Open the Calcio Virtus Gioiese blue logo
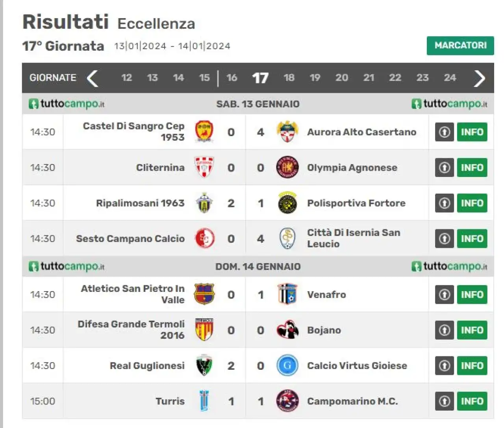This screenshot has height=428, width=504. tap(287, 365)
